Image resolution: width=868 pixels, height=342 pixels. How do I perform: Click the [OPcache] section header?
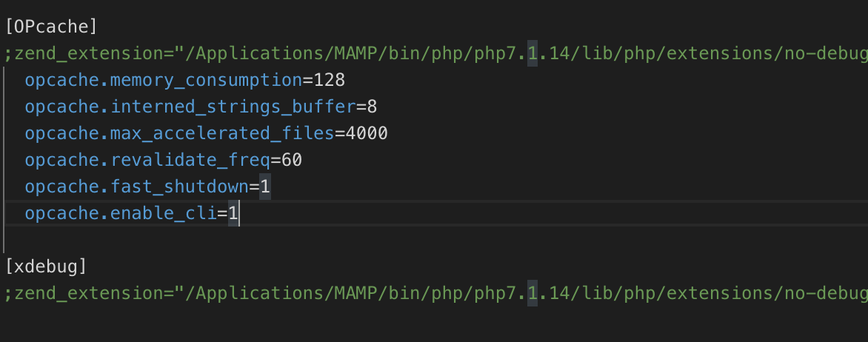pos(51,27)
